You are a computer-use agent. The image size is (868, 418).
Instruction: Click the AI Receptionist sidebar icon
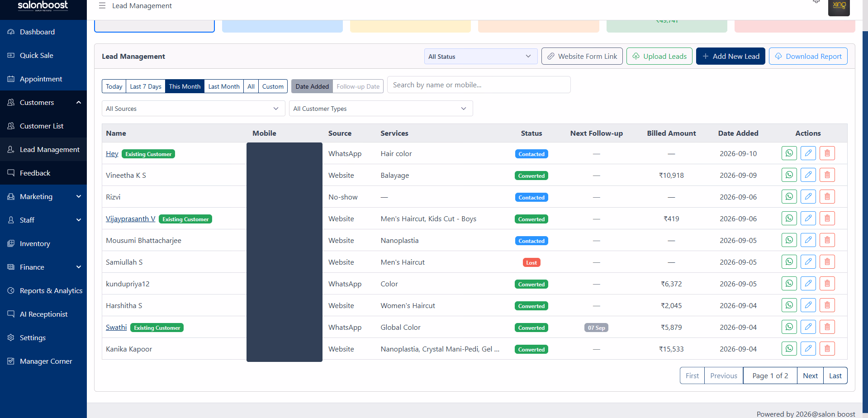click(11, 314)
